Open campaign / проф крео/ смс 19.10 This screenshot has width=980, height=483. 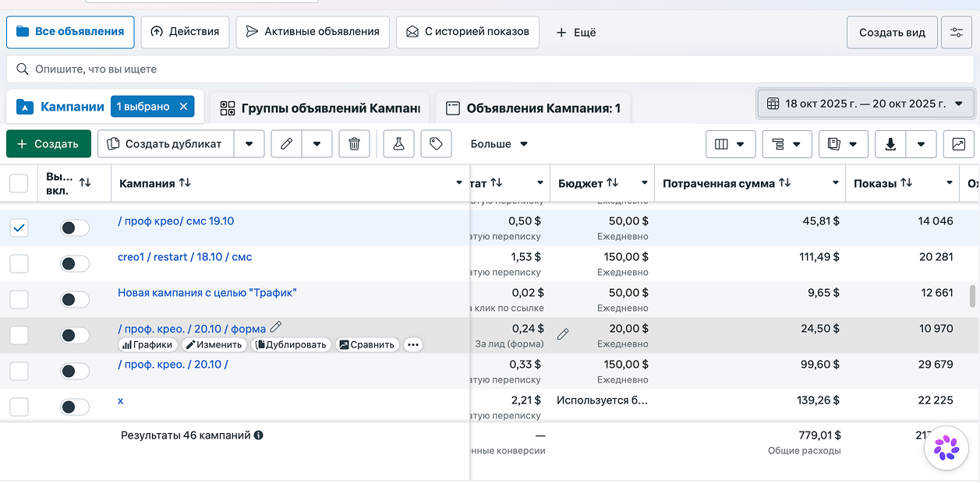tap(176, 221)
